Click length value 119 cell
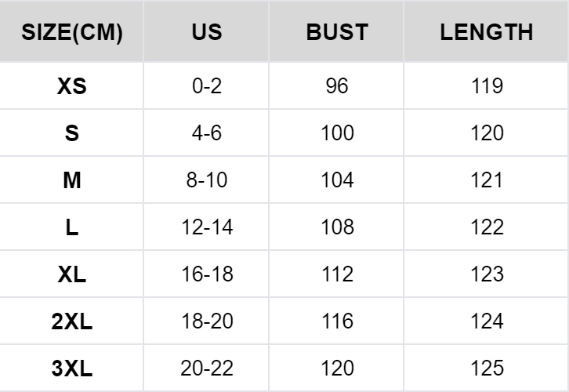Image resolution: width=569 pixels, height=392 pixels. [487, 86]
